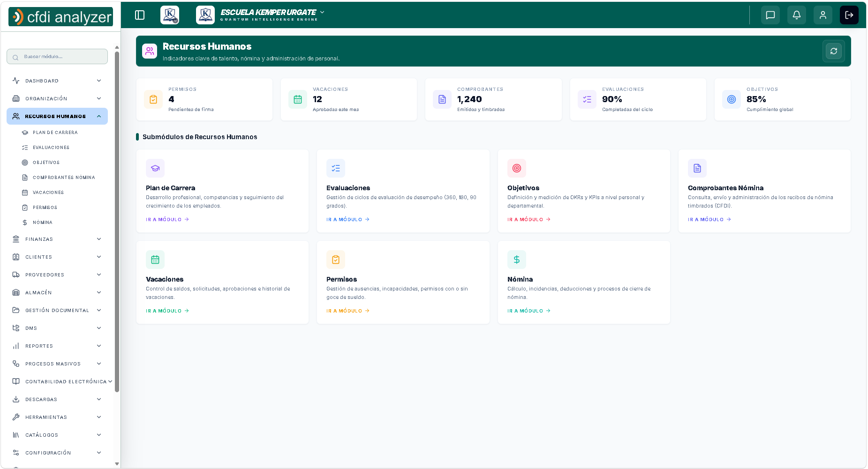
Task: Expand the Clientes menu chevron
Action: click(x=99, y=257)
